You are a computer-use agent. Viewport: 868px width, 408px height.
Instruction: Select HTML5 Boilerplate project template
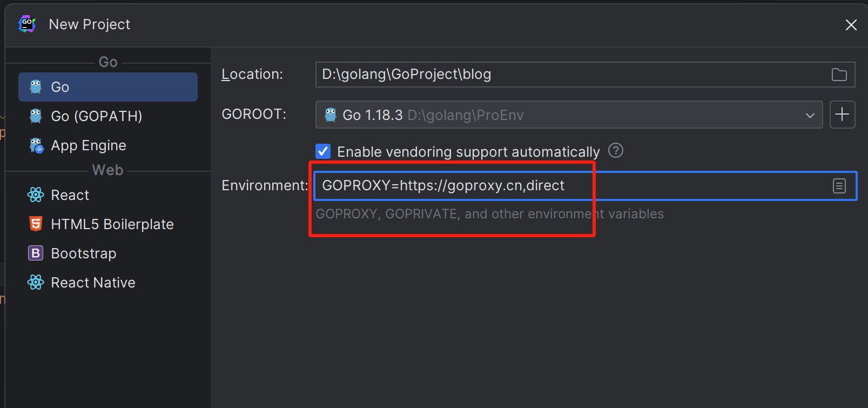coord(112,224)
